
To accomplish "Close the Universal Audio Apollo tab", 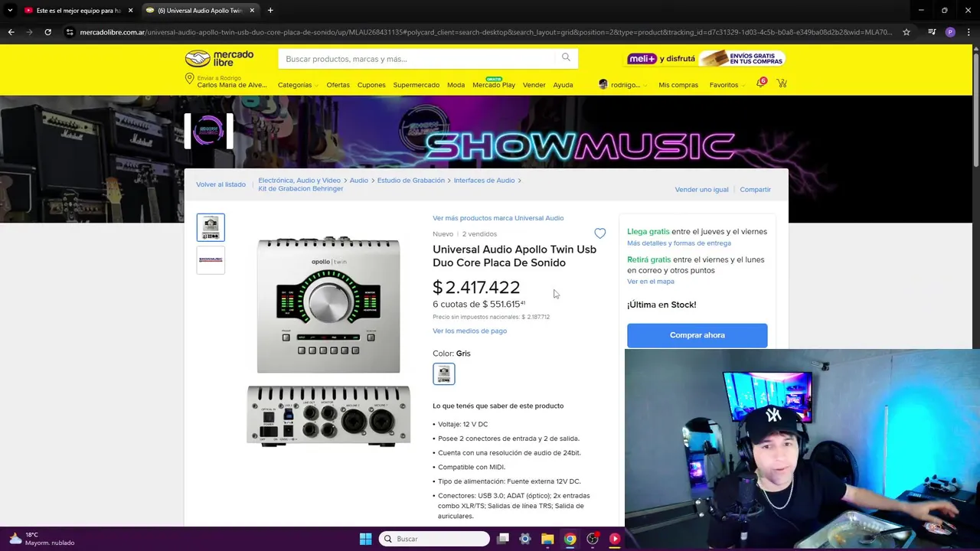I will tap(252, 11).
